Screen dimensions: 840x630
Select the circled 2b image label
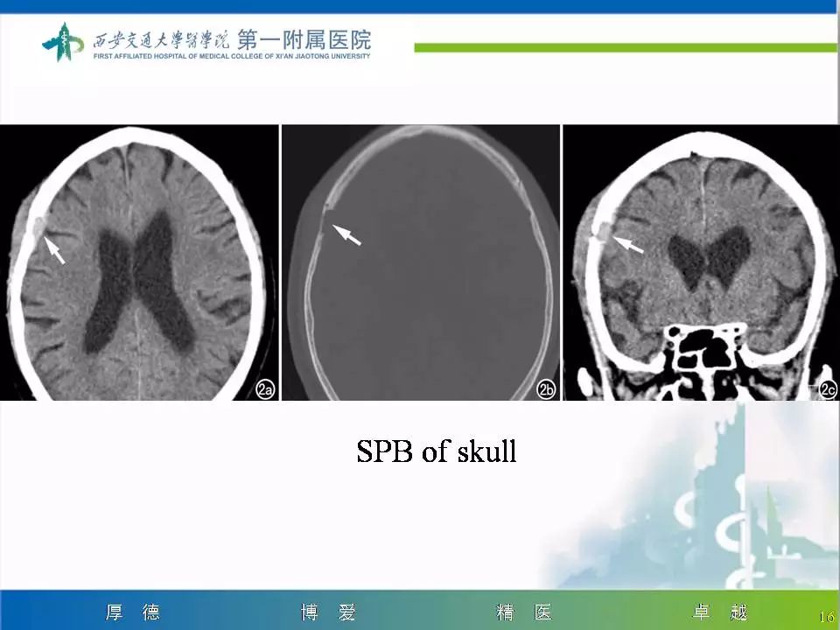[545, 390]
